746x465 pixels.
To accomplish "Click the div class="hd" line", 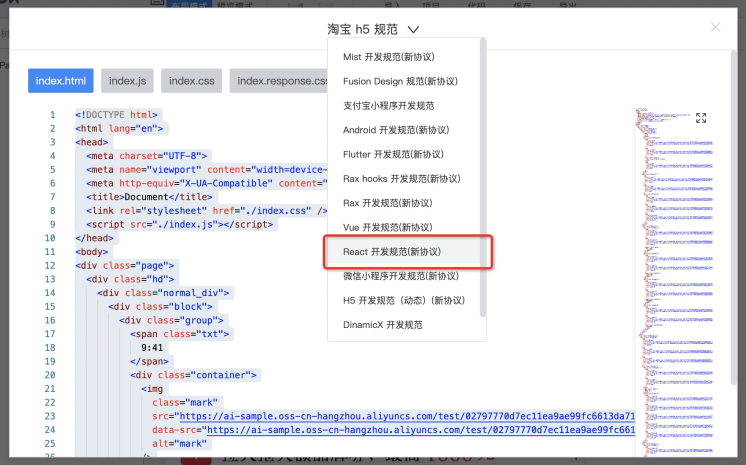I will pyautogui.click(x=130, y=279).
